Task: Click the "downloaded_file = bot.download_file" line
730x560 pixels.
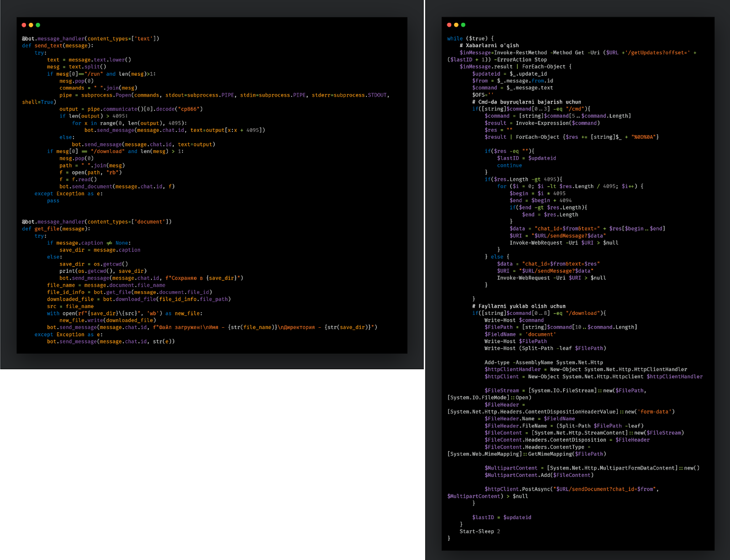Action: tap(139, 299)
